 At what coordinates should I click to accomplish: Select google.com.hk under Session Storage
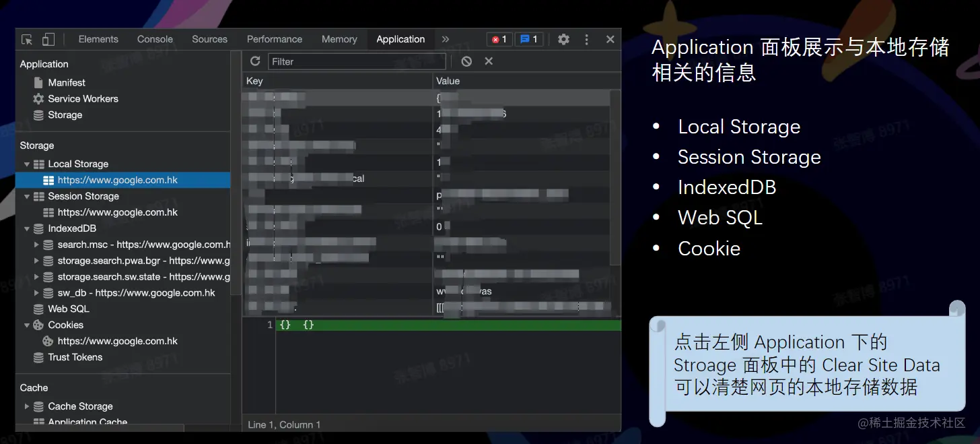[x=118, y=212]
